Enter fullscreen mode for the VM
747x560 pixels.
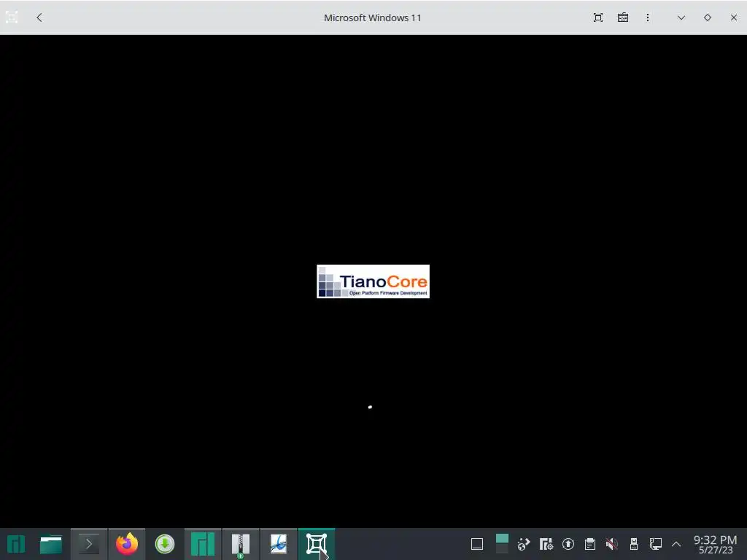pos(598,17)
